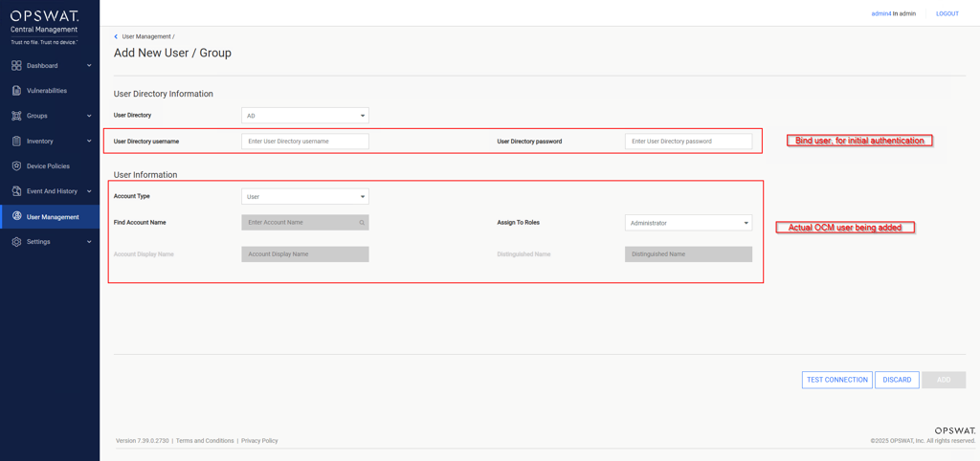The height and width of the screenshot is (461, 980).
Task: Open the User Directory AD dropdown
Action: pos(305,116)
